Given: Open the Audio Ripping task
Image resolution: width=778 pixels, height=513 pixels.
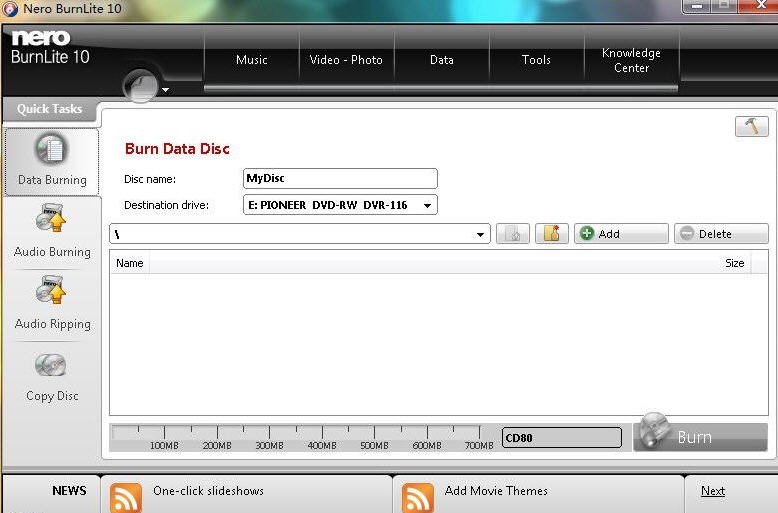Looking at the screenshot, I should coord(52,303).
